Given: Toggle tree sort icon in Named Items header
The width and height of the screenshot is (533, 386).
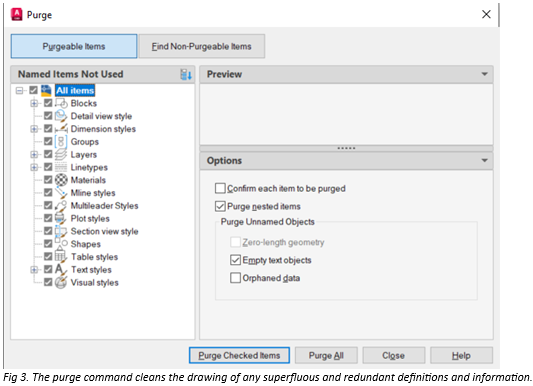Looking at the screenshot, I should click(186, 74).
